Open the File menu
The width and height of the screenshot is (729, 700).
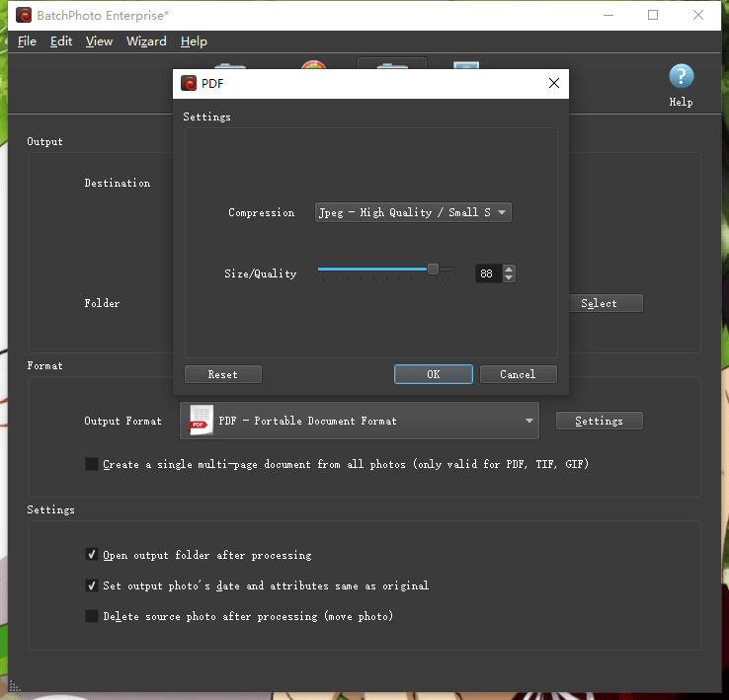(27, 41)
